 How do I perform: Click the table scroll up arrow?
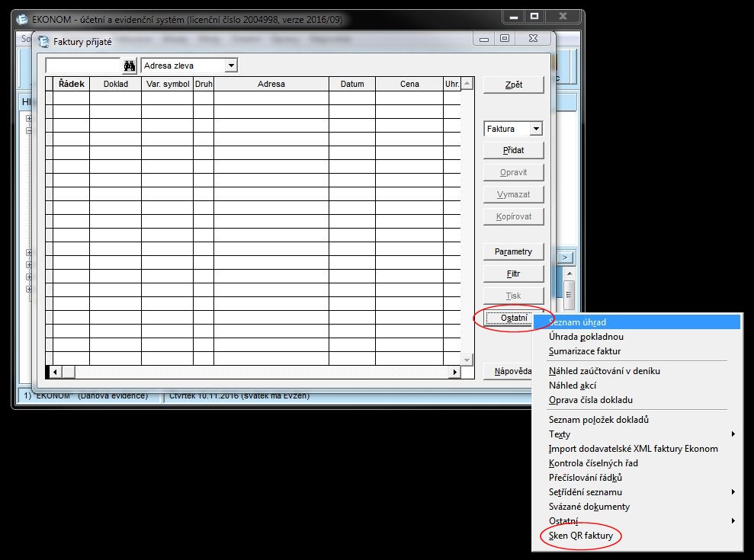click(467, 83)
